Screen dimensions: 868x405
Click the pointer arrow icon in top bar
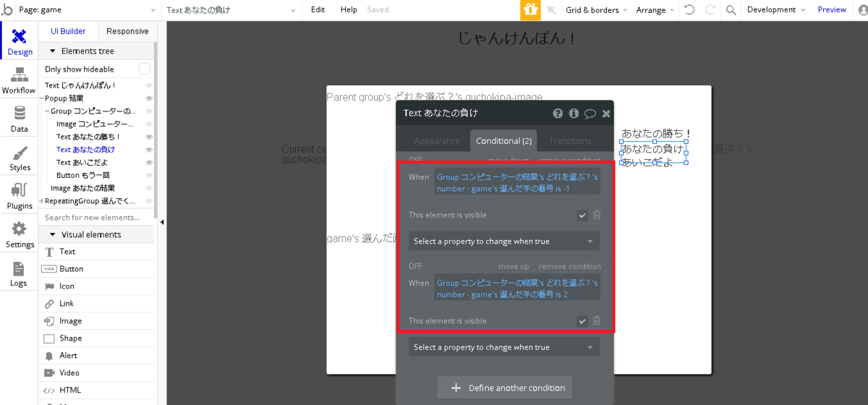551,10
